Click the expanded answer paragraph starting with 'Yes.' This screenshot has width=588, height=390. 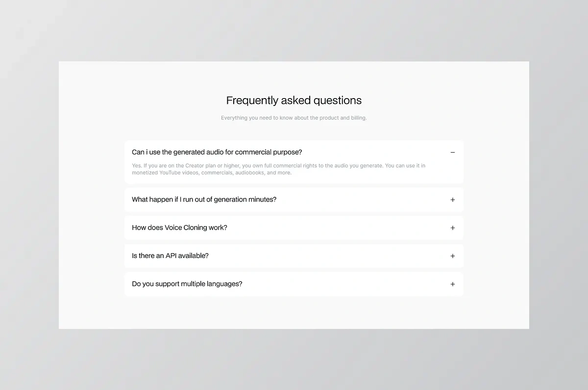pos(279,169)
